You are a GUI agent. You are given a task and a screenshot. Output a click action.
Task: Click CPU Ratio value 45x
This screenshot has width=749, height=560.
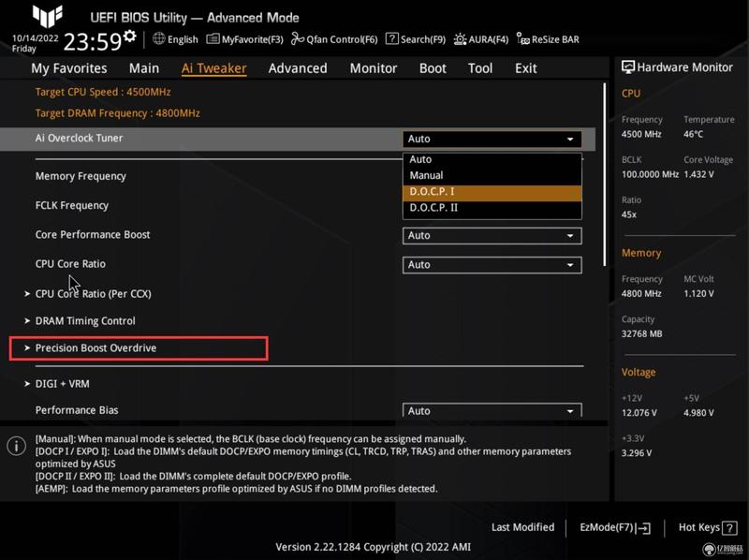pos(628,214)
